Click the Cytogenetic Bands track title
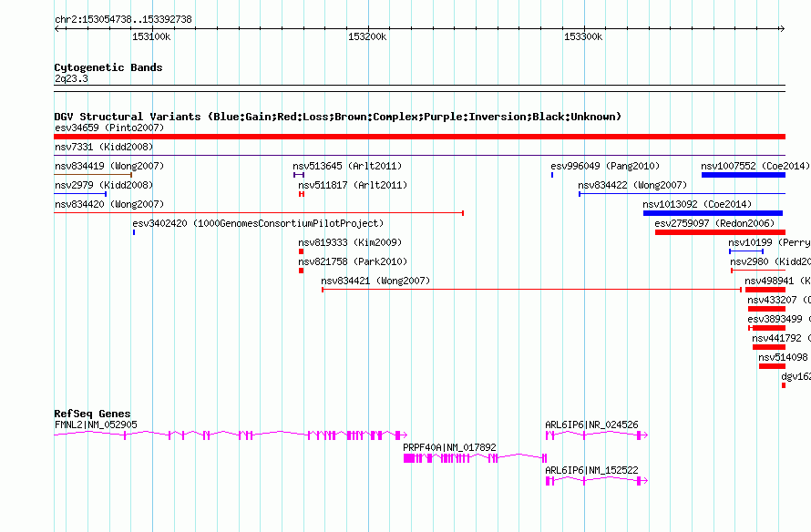This screenshot has height=532, width=811. (x=108, y=67)
